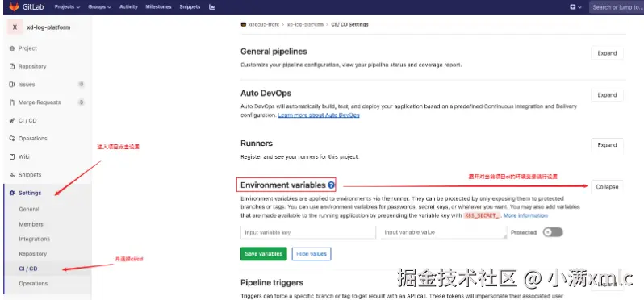Open Merge Requests sidebar icon
The width and height of the screenshot is (644, 300).
[x=12, y=102]
